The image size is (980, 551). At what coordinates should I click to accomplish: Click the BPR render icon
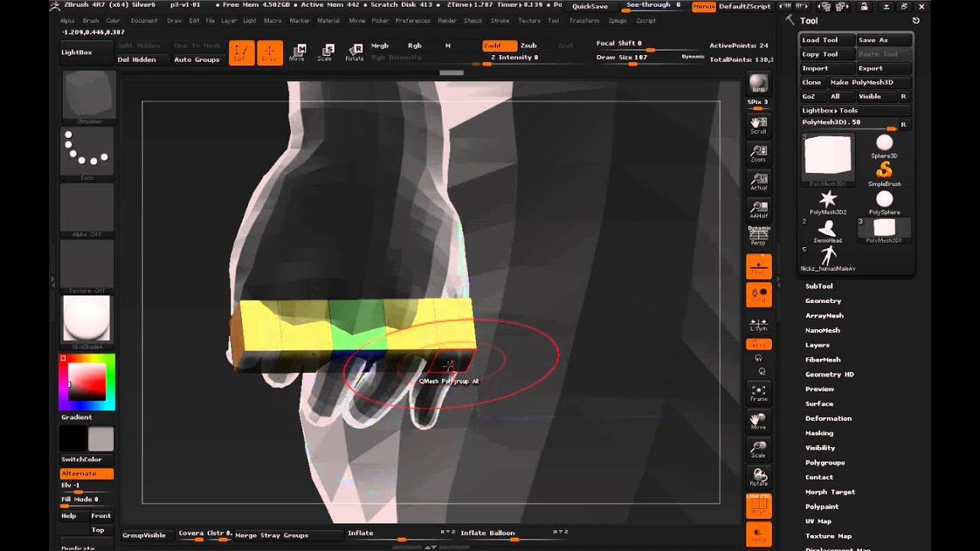click(x=759, y=84)
